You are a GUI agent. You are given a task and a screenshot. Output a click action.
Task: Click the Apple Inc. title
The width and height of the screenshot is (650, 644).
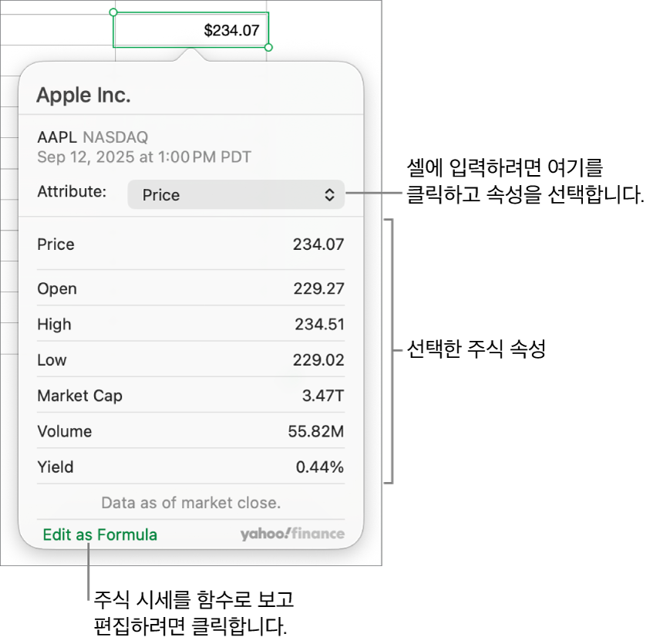pos(84,96)
